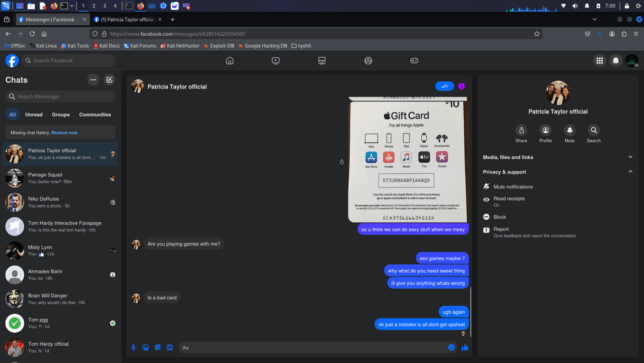Send a thumbs-up like

[x=464, y=348]
